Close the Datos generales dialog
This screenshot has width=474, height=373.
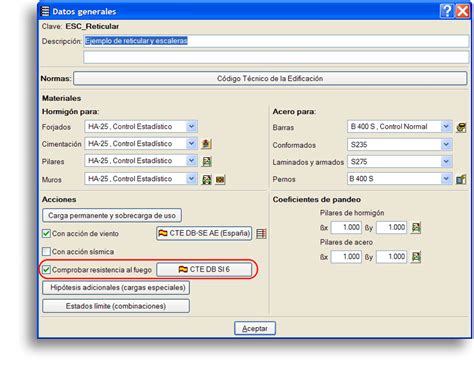point(463,11)
